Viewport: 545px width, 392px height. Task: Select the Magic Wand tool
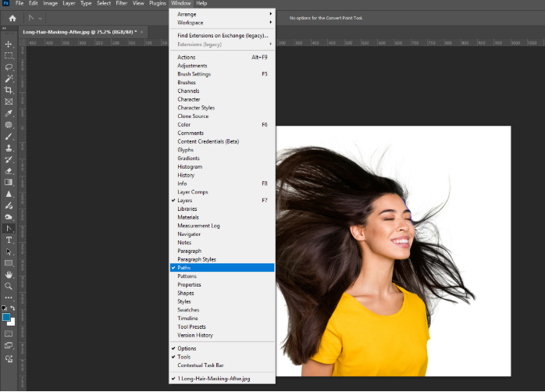[9, 79]
